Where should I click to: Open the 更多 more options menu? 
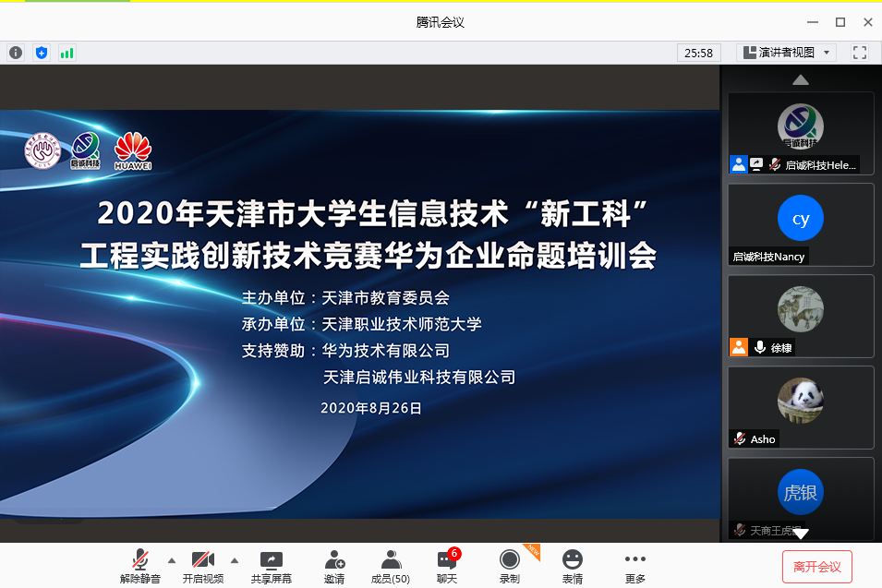(635, 567)
